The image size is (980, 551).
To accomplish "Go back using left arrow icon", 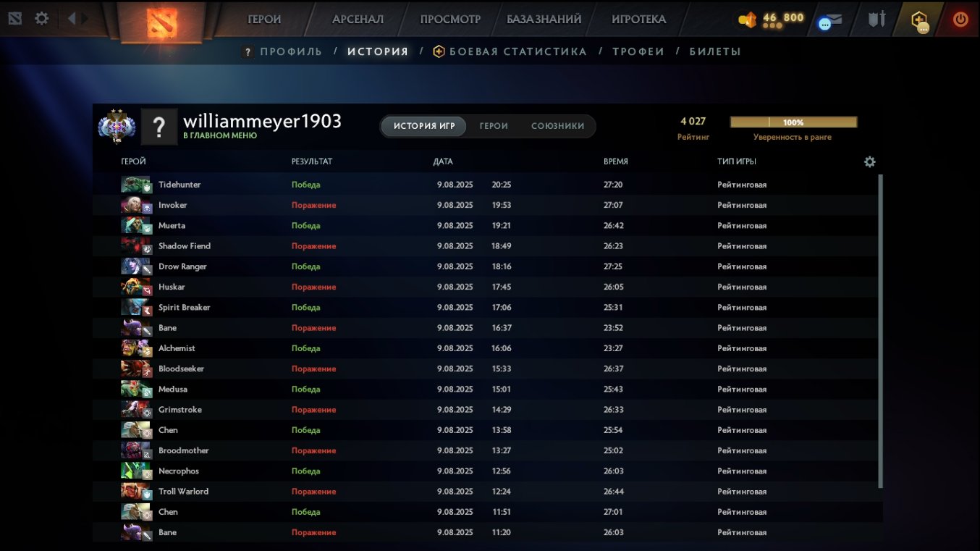I will [72, 18].
